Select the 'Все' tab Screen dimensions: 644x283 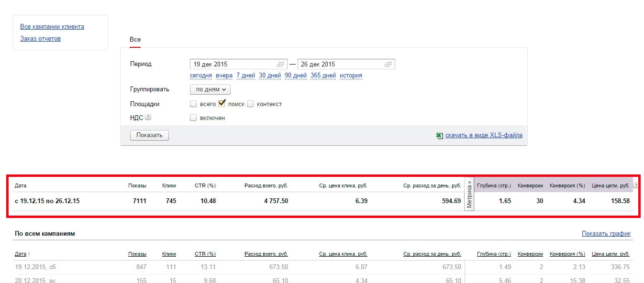[x=135, y=39]
